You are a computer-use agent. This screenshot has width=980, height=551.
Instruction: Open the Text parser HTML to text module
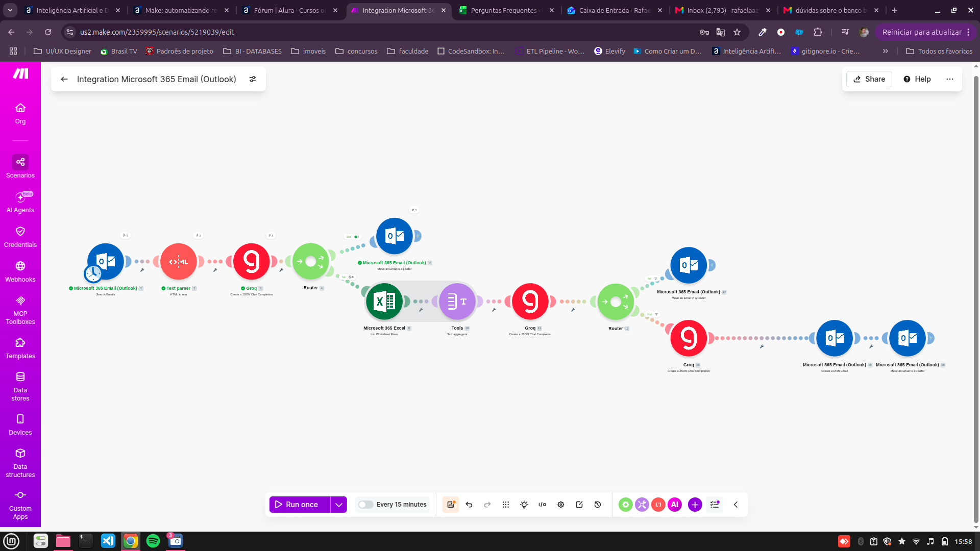point(179,262)
